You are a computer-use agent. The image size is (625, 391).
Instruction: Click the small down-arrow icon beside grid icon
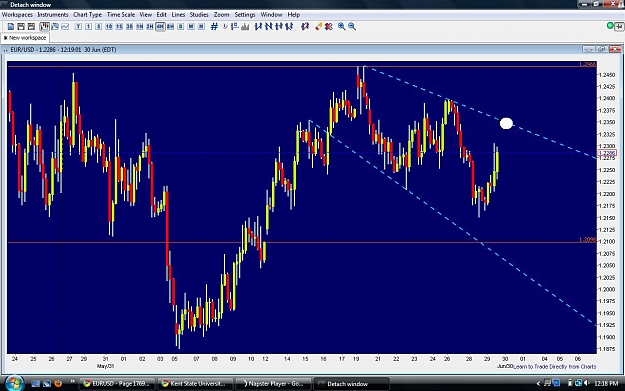[225, 27]
